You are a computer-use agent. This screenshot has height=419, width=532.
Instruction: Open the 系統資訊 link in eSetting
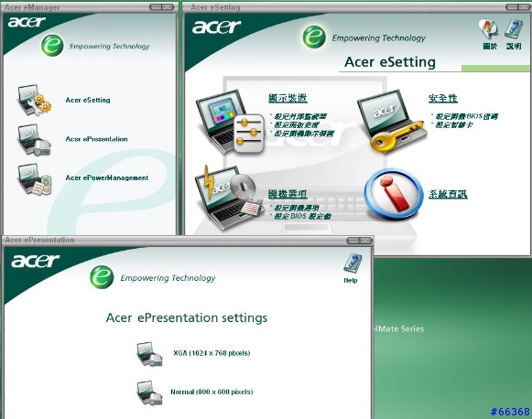(x=448, y=194)
